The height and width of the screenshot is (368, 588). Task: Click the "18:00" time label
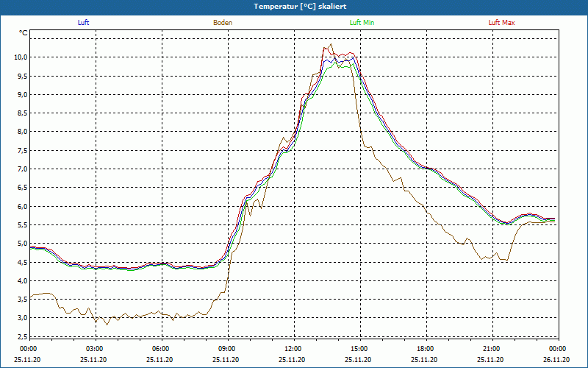tap(426, 349)
